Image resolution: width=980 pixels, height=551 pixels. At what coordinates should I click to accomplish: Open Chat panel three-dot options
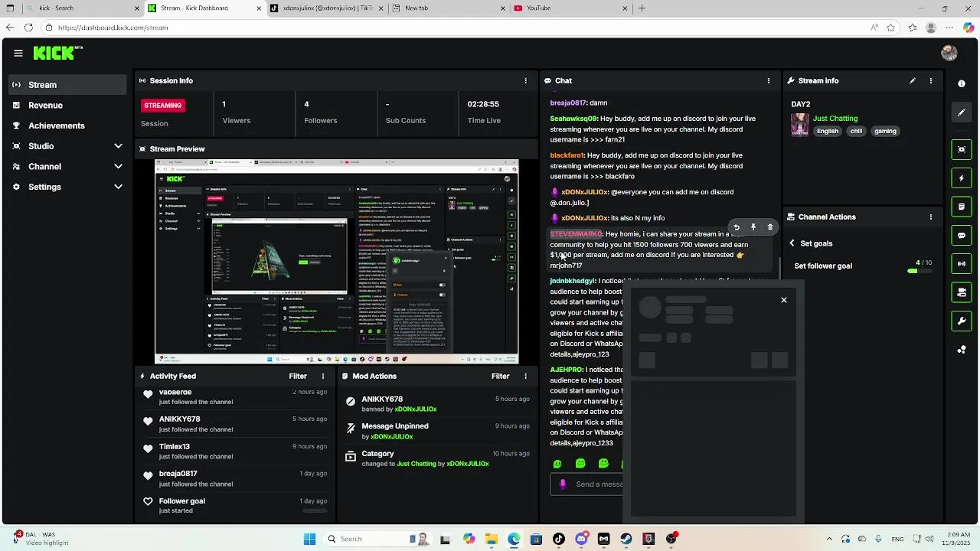pos(769,80)
